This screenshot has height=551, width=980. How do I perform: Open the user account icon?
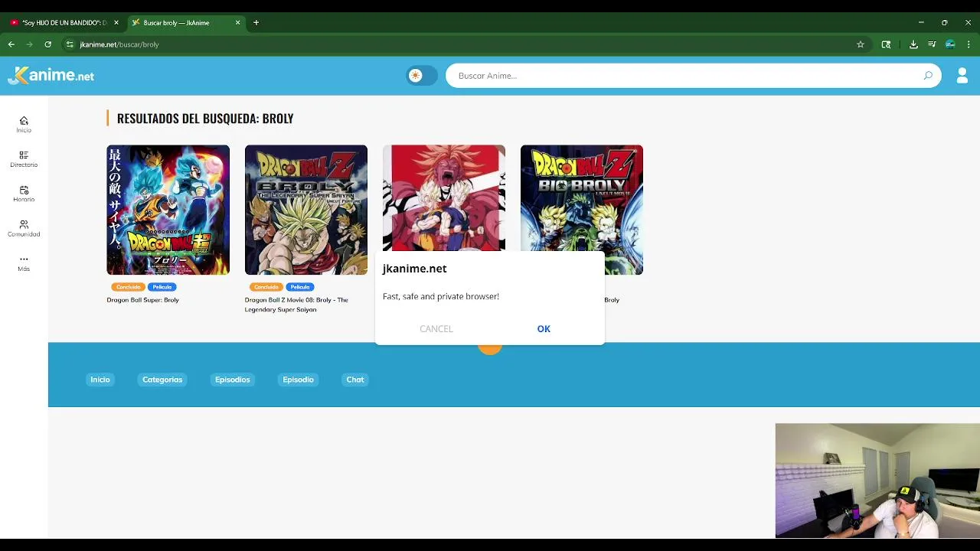962,75
